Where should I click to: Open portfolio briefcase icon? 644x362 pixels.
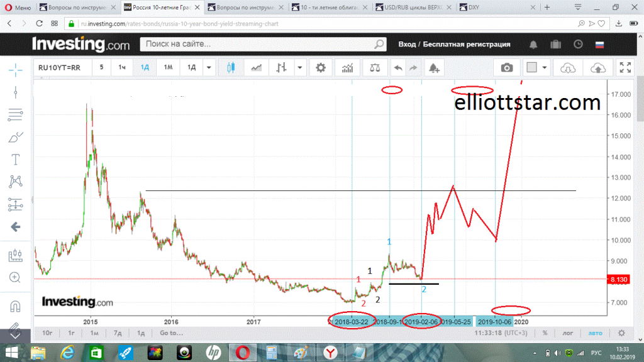(556, 44)
